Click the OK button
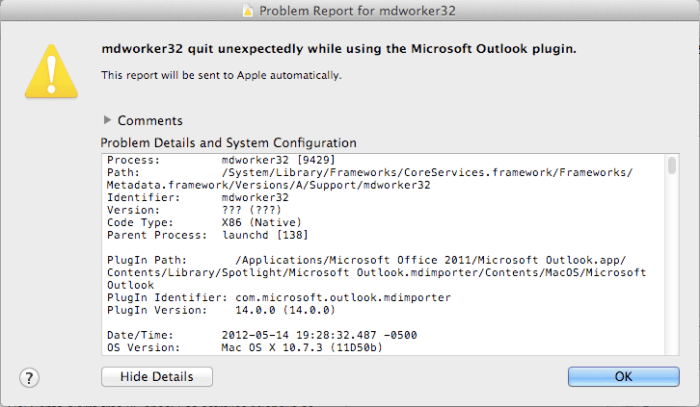The height and width of the screenshot is (407, 700). pos(624,377)
